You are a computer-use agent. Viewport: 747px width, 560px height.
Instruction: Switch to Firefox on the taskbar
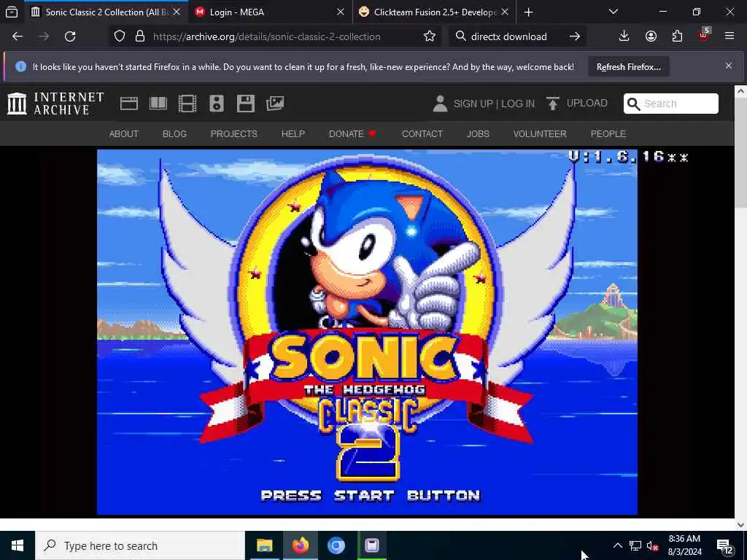coord(300,545)
